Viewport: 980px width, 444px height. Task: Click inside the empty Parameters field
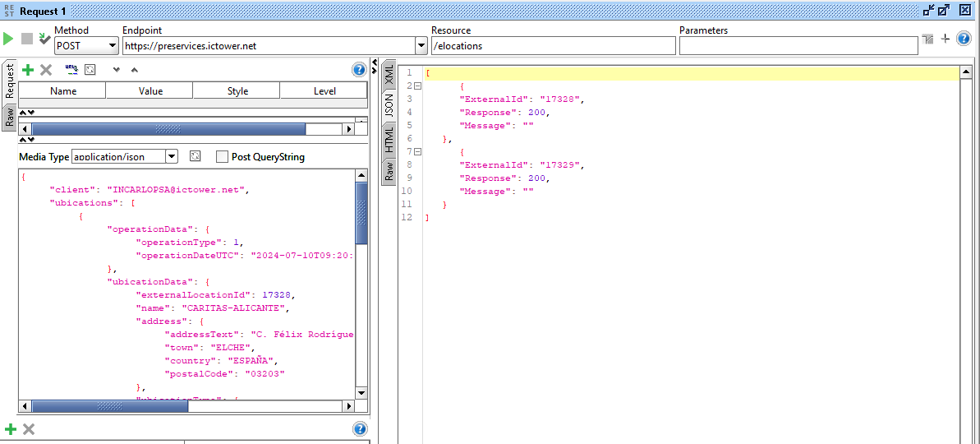pos(798,46)
